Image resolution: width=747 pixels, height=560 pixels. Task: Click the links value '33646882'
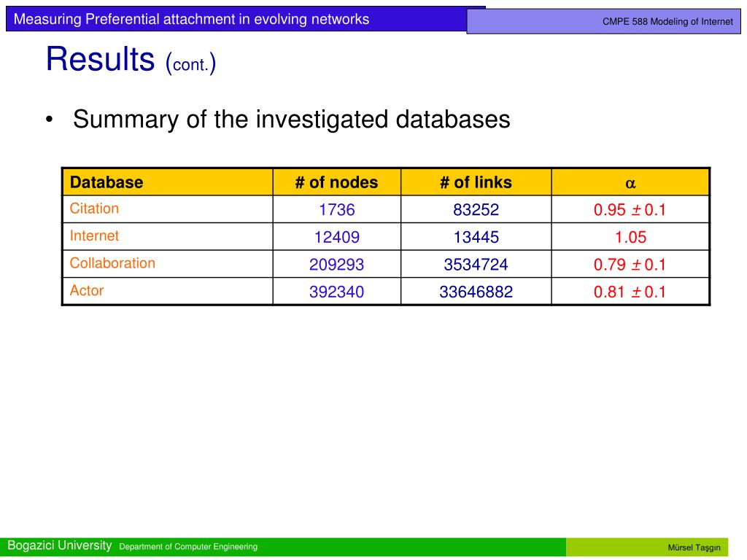(476, 292)
